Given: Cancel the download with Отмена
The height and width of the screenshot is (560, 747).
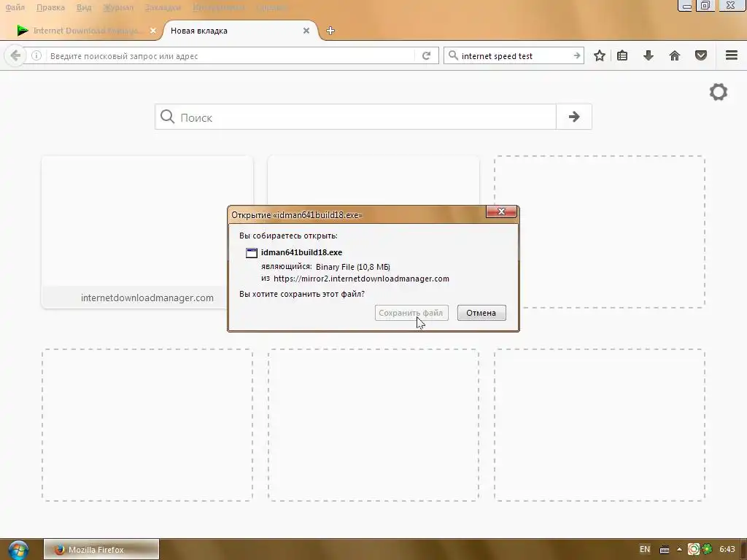Looking at the screenshot, I should 481,313.
